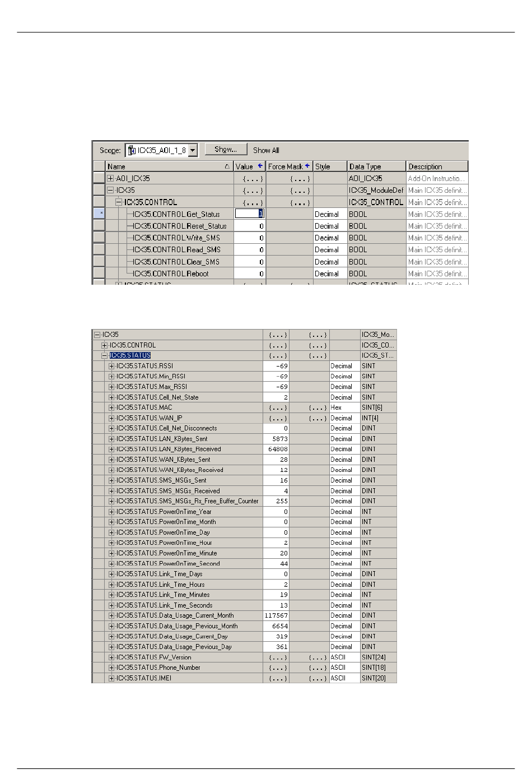Click the Show... button

point(226,150)
